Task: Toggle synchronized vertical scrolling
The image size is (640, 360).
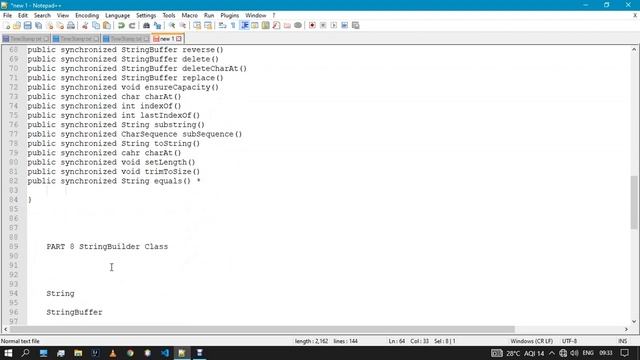Action: pos(197,25)
